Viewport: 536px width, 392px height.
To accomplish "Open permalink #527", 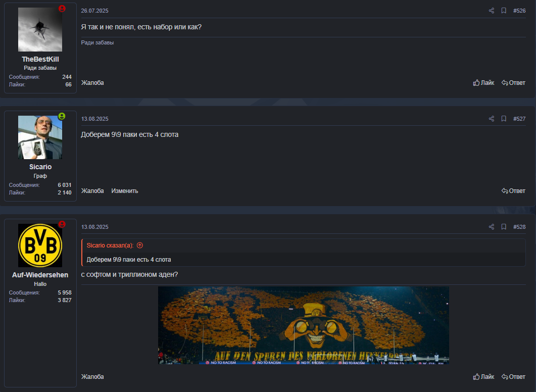I will coord(519,119).
